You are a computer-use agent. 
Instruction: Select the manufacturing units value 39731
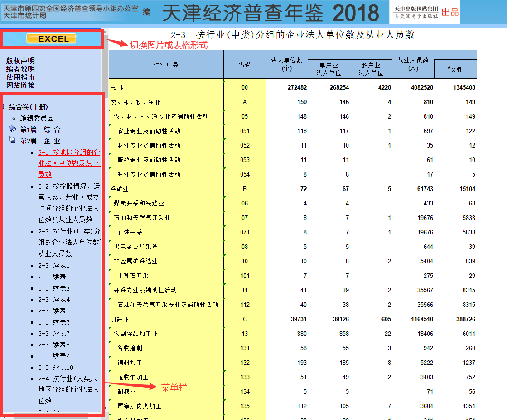coord(299,319)
